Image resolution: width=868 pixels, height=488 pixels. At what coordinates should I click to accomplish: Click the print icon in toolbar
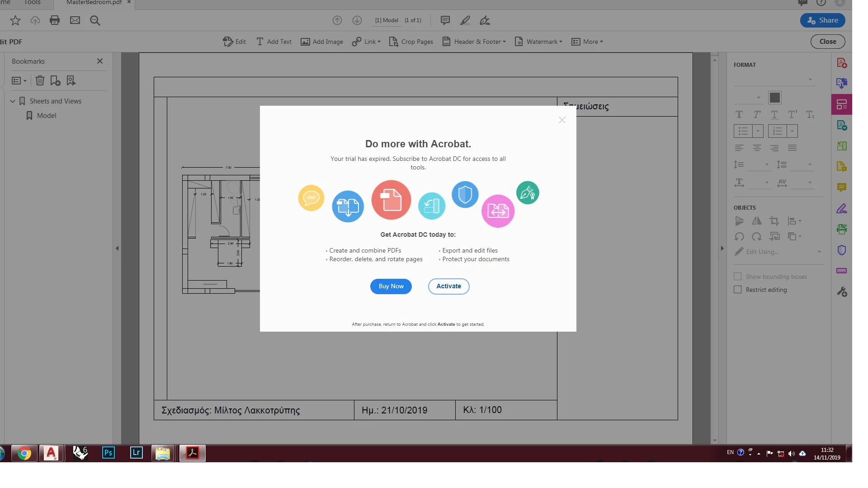click(x=55, y=20)
